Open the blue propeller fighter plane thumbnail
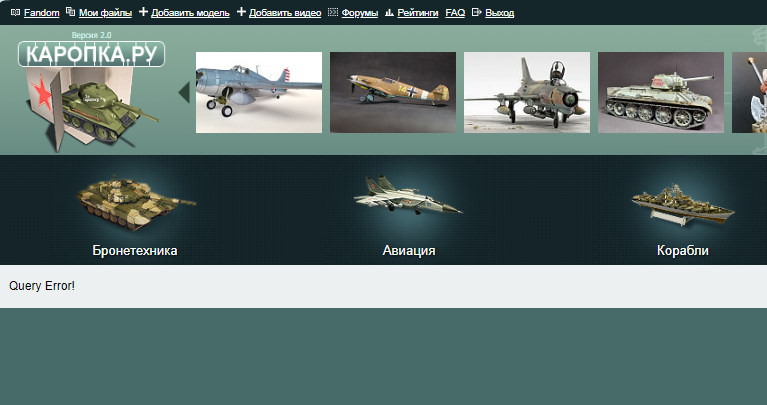Image resolution: width=767 pixels, height=405 pixels. coord(259,92)
